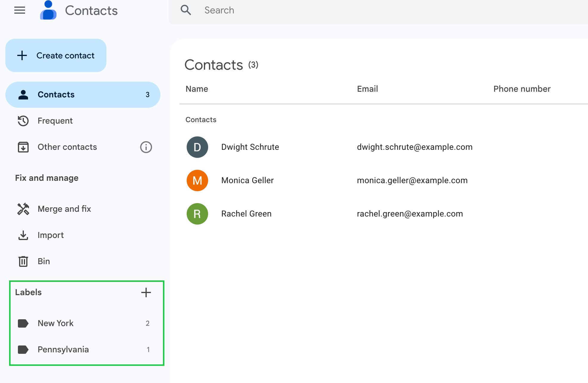Click the Import download icon
The width and height of the screenshot is (588, 383).
[23, 235]
